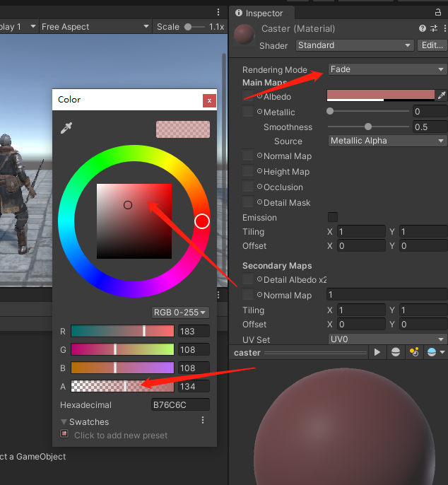The image size is (448, 485).
Task: Select the main Normal Map texture picker circle
Action: tap(260, 156)
